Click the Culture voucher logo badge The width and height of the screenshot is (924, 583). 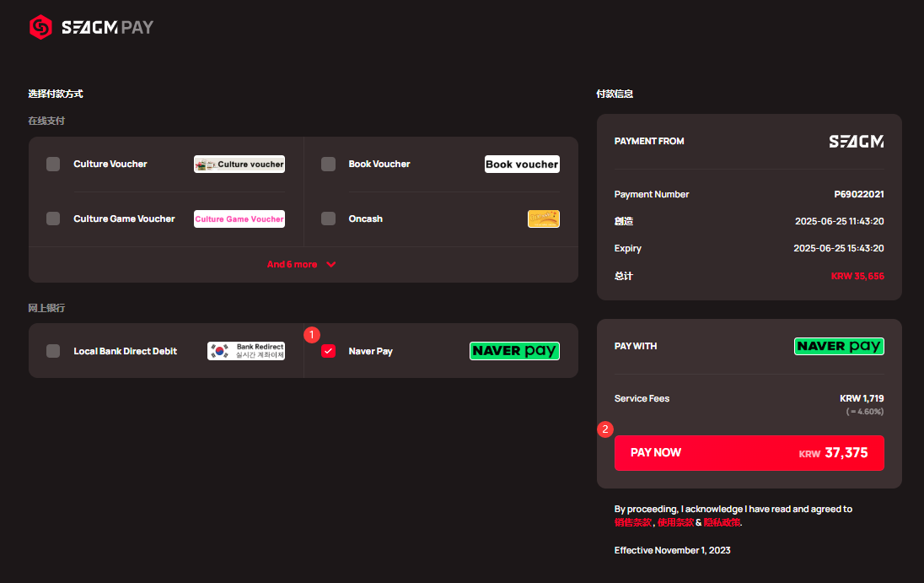click(x=239, y=164)
